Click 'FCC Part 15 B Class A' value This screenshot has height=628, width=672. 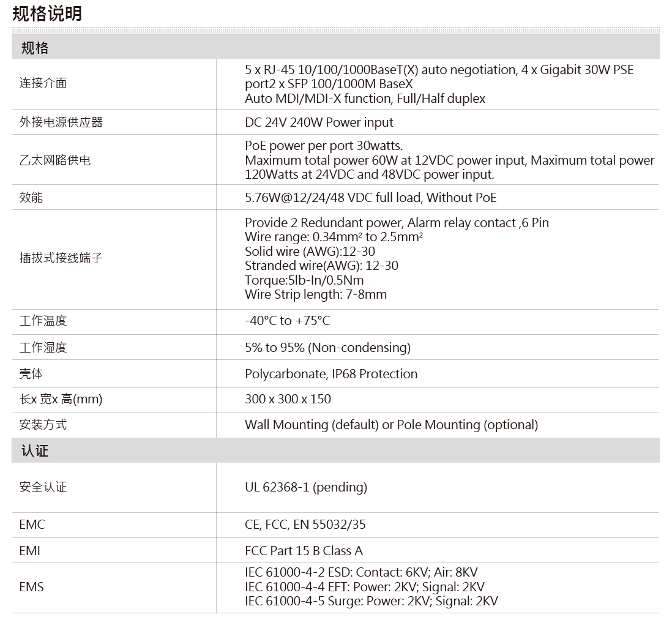[x=304, y=551]
